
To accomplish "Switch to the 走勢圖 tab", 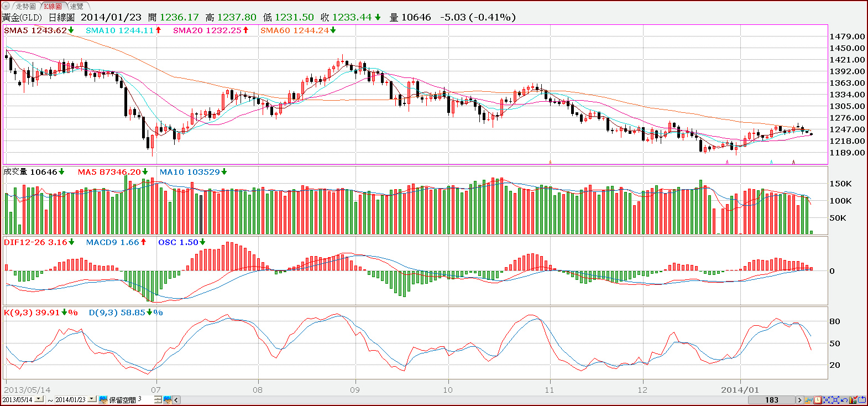I will [25, 6].
